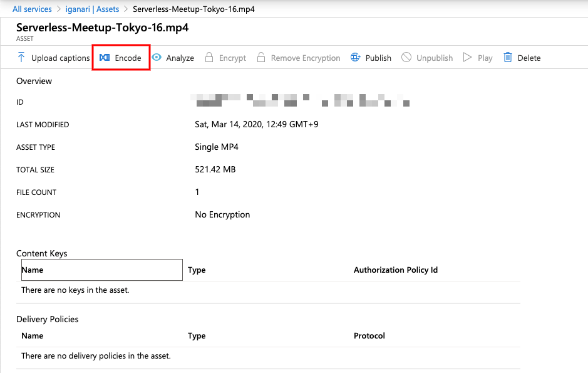Click the Content Keys Type column header

pos(197,270)
